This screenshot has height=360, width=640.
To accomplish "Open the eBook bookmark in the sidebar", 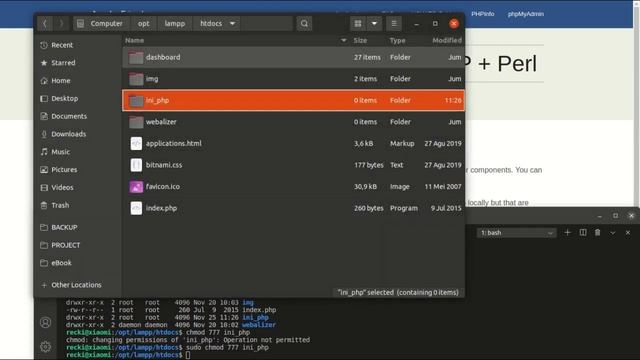I will click(x=61, y=263).
